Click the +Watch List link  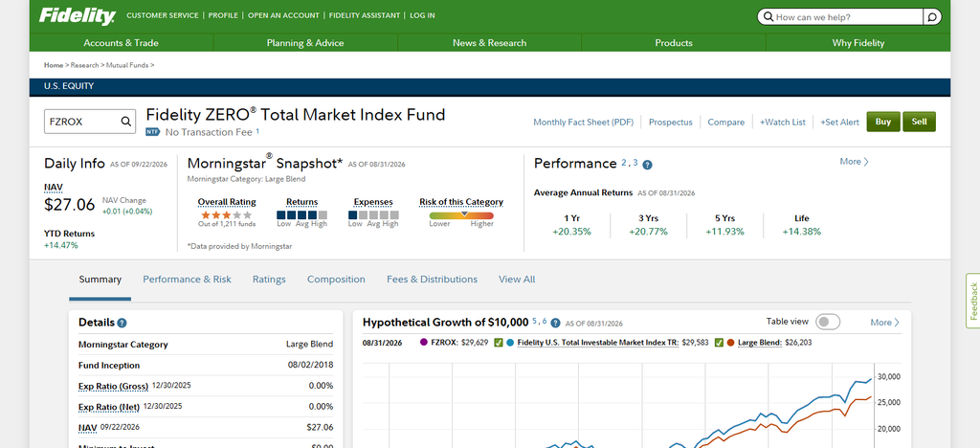point(783,123)
